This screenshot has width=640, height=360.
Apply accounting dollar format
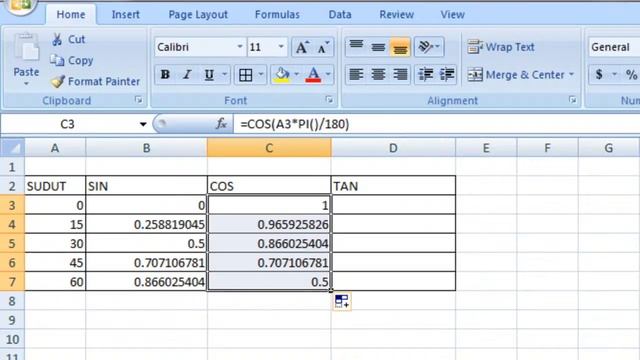(x=599, y=75)
